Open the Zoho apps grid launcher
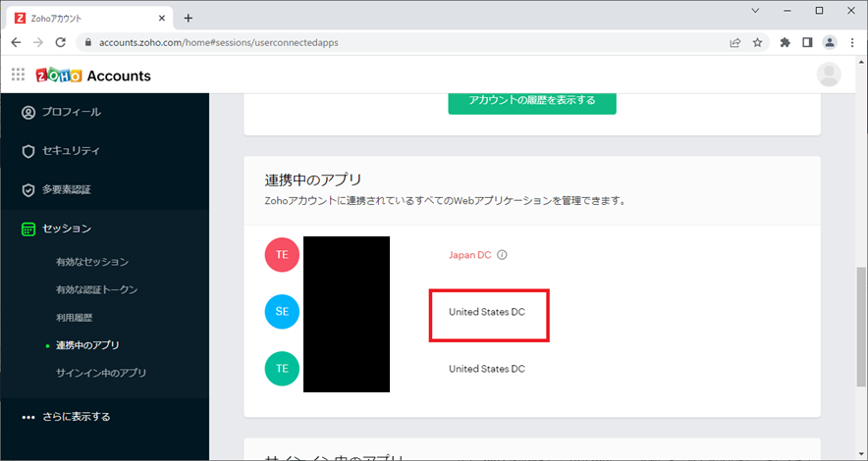 point(18,76)
